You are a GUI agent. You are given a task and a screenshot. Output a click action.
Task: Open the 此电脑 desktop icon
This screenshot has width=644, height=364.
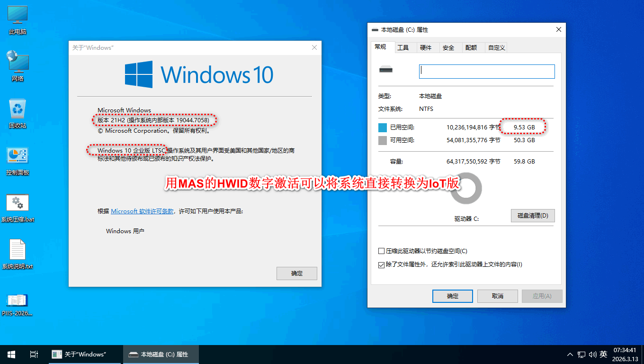coord(18,20)
